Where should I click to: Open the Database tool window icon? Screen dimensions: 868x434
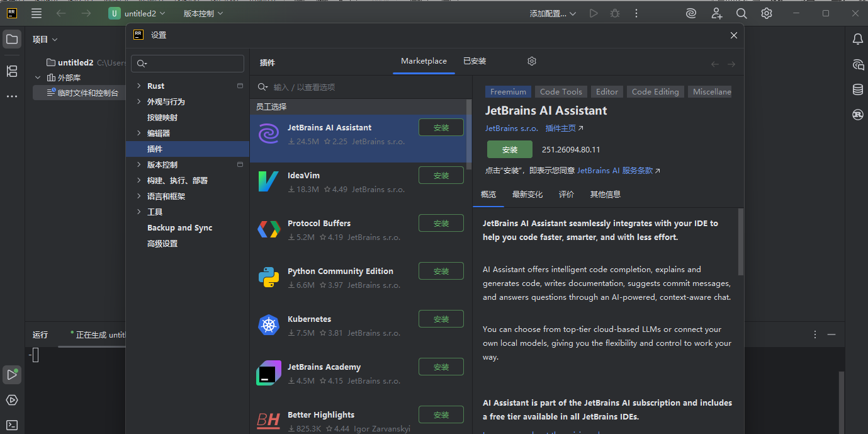click(857, 89)
